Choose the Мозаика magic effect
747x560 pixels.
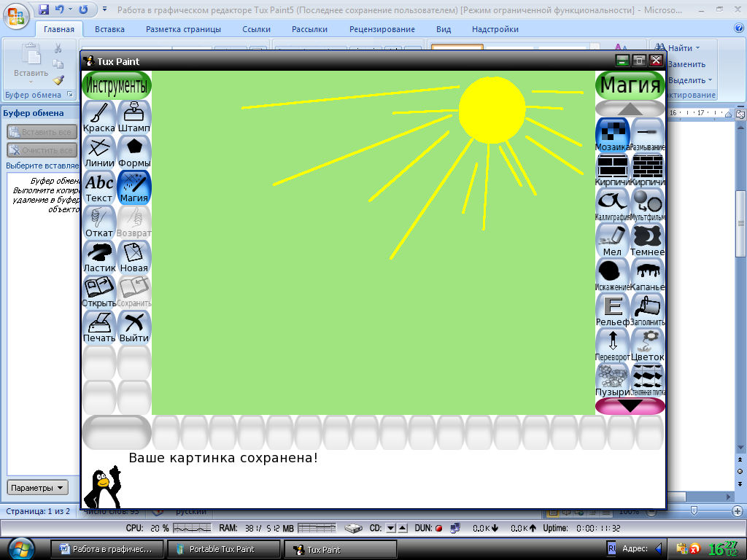[613, 135]
